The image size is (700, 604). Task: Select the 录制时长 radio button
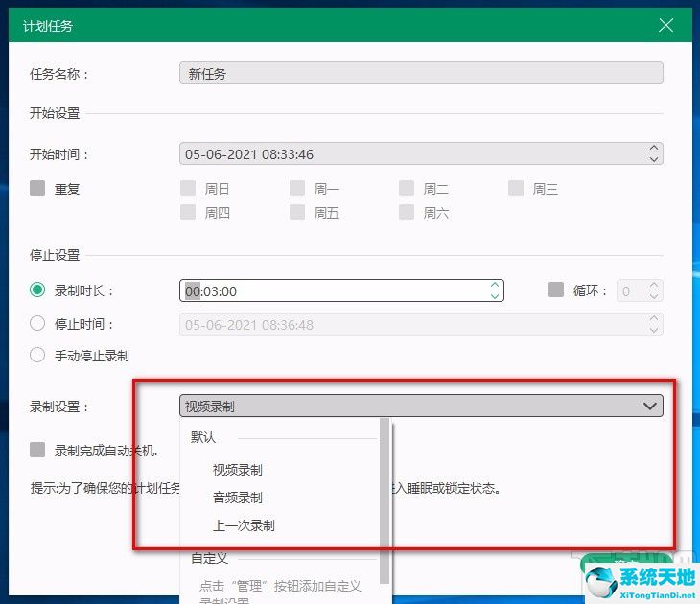[37, 290]
